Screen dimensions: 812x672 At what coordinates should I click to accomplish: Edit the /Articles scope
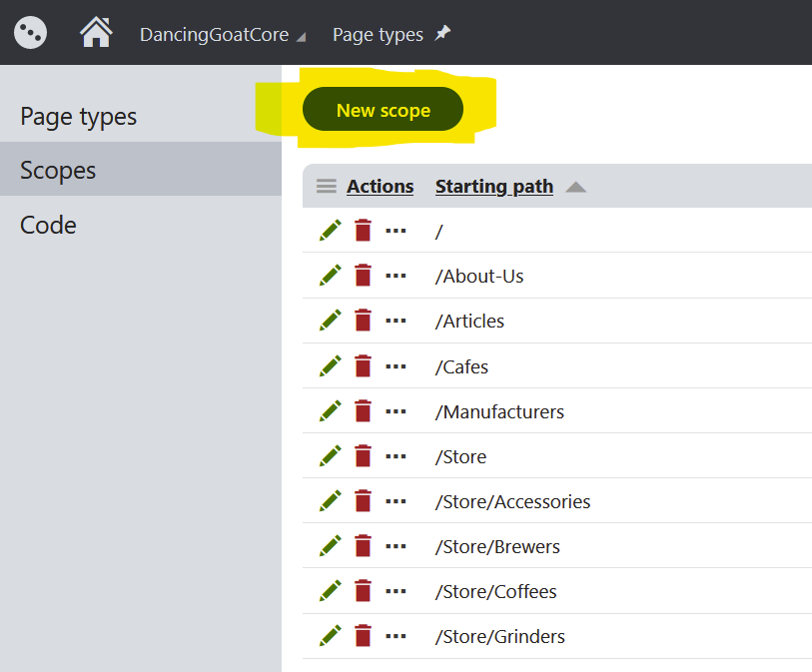coord(331,321)
